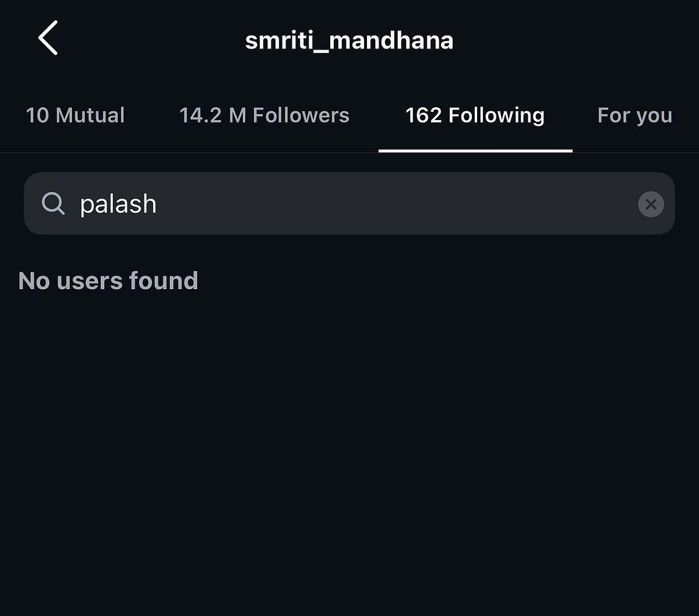
Task: Place cursor on the word palash
Action: pyautogui.click(x=118, y=204)
